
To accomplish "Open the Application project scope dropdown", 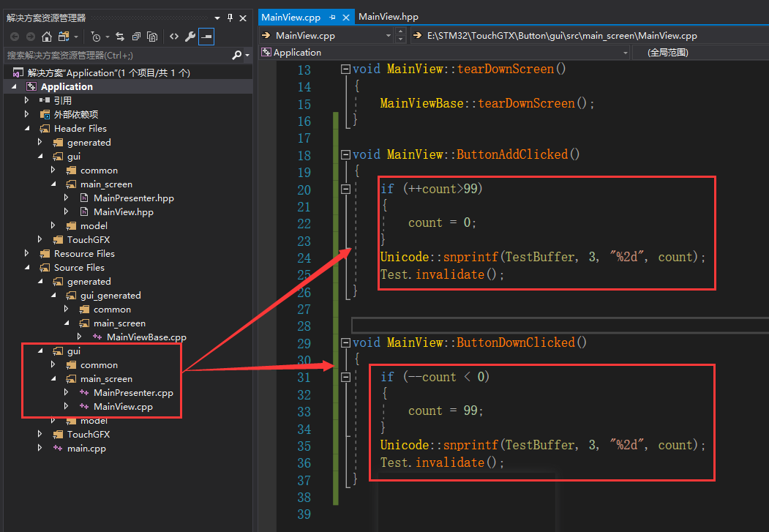I will [x=626, y=53].
